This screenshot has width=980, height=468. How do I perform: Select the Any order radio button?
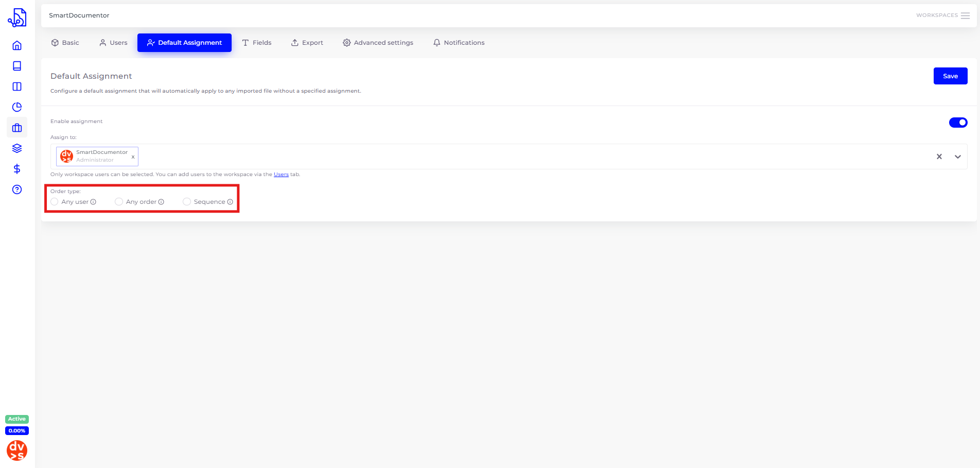[x=119, y=202]
